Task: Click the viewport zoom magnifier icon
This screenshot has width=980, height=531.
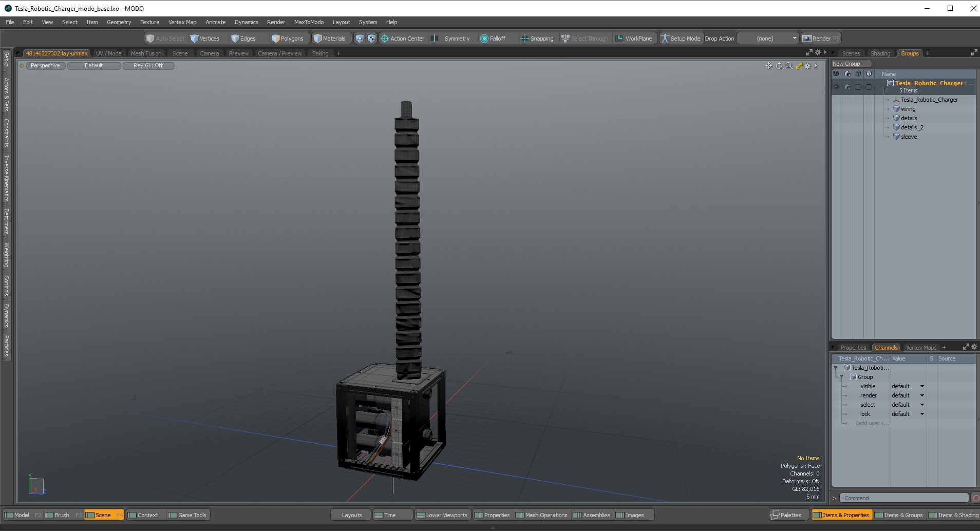Action: click(x=789, y=66)
